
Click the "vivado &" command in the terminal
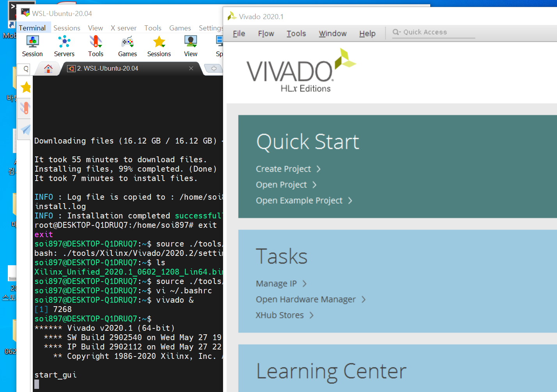pyautogui.click(x=175, y=300)
